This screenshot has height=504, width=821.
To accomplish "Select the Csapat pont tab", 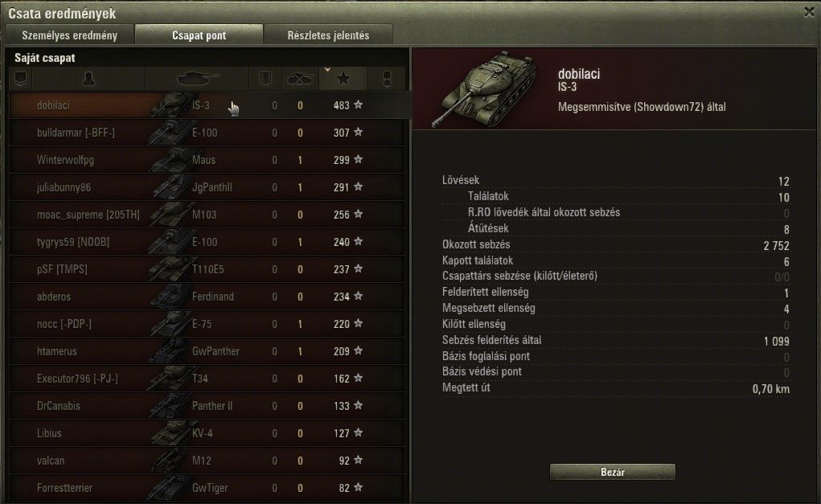I will point(199,35).
